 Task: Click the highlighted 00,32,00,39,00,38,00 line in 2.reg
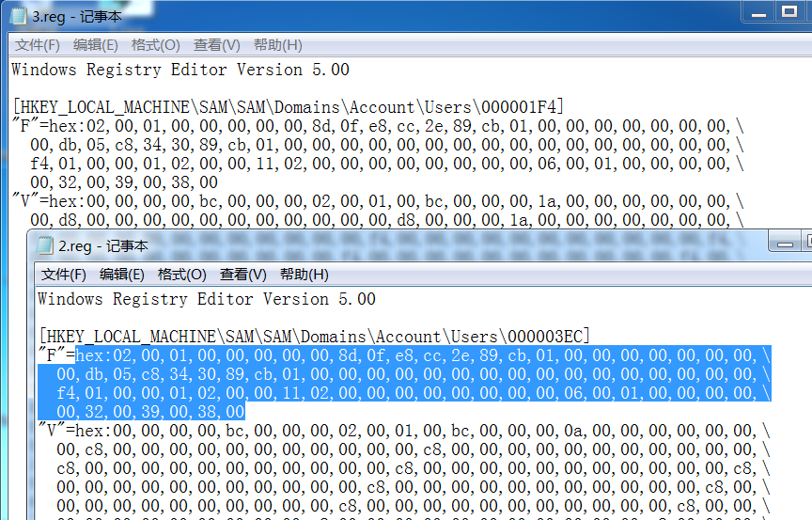pyautogui.click(x=150, y=412)
